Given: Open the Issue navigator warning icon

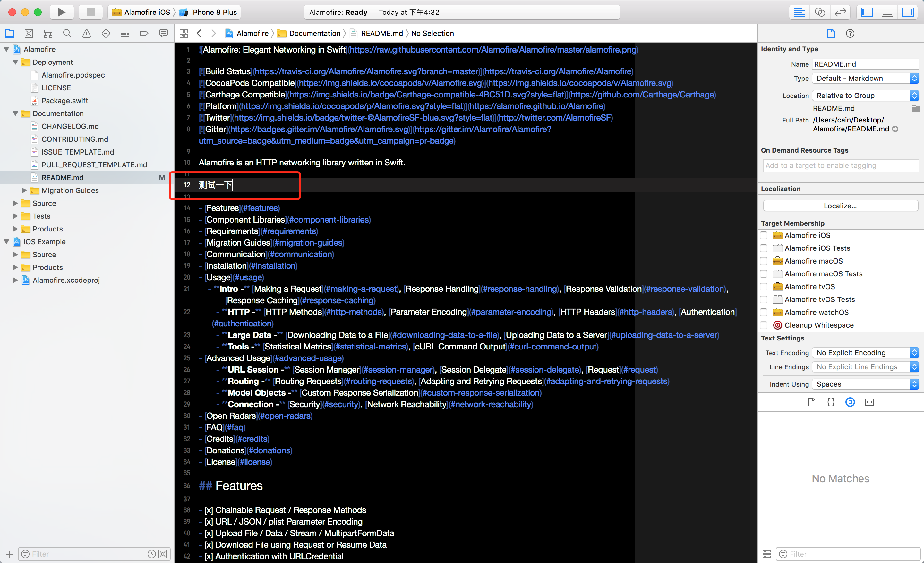Looking at the screenshot, I should (86, 33).
